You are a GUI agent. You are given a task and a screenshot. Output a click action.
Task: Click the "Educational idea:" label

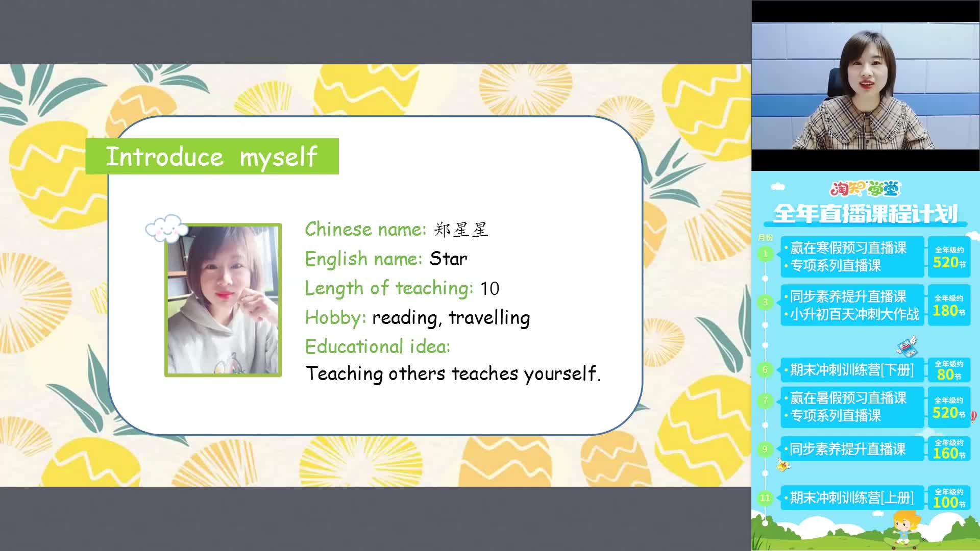[x=378, y=347]
